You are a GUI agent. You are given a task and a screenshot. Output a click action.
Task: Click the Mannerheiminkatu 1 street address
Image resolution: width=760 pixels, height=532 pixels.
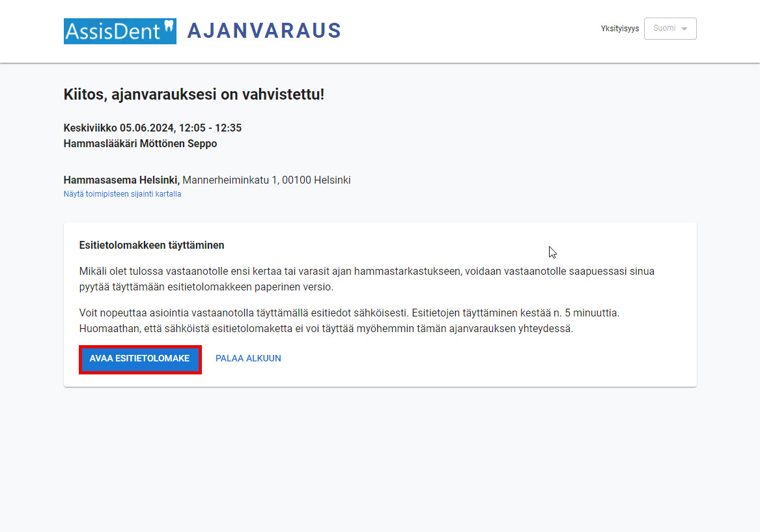point(230,180)
